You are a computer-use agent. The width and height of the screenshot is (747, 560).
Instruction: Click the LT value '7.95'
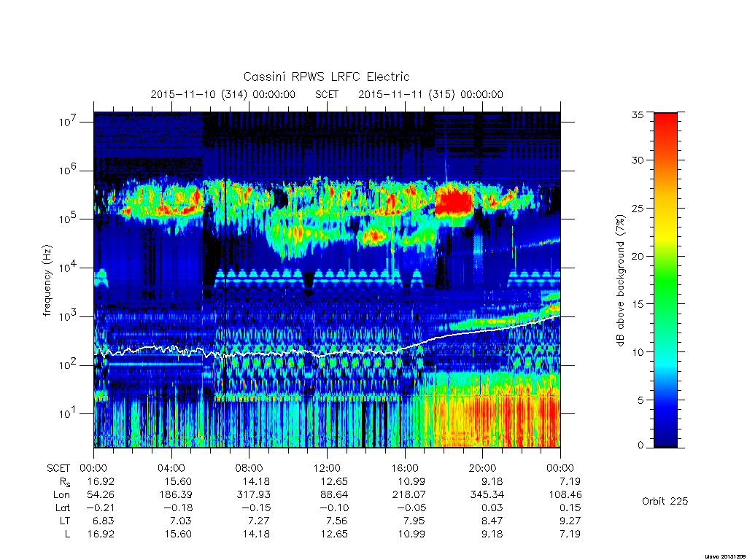click(415, 521)
